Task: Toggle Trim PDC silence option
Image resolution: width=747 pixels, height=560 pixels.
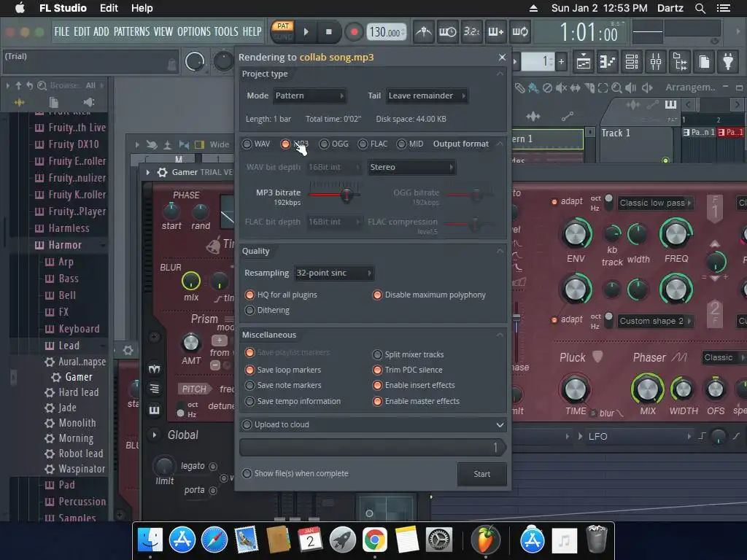Action: 377,370
